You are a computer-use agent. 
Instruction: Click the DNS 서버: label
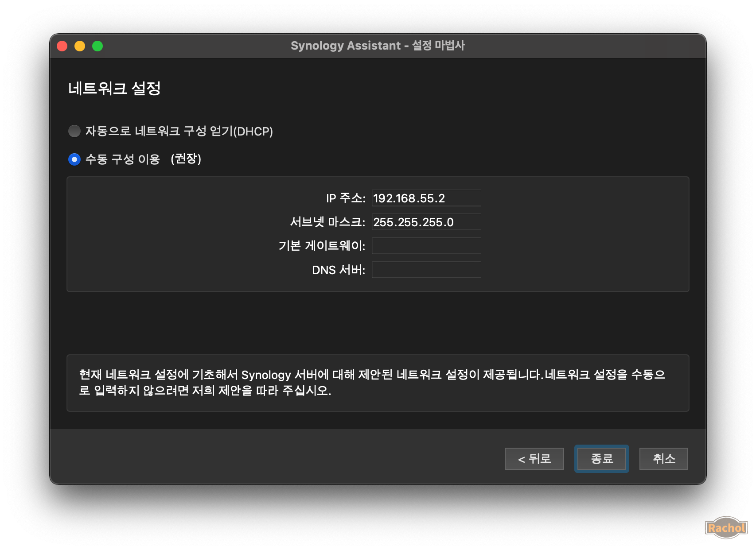[x=339, y=270]
